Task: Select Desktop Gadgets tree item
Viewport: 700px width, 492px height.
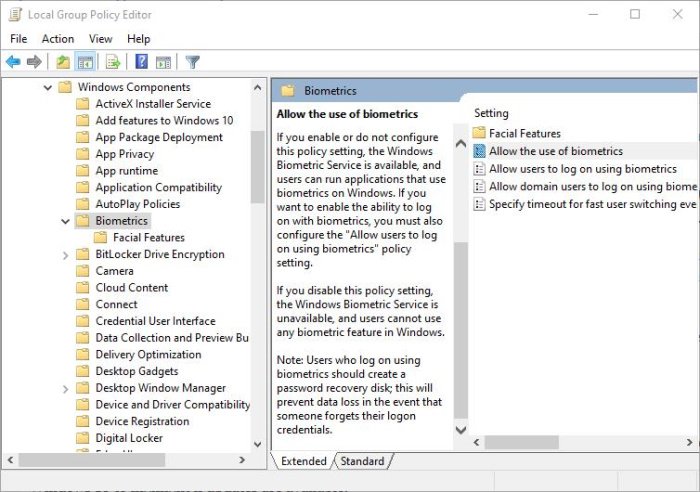Action: (x=137, y=371)
